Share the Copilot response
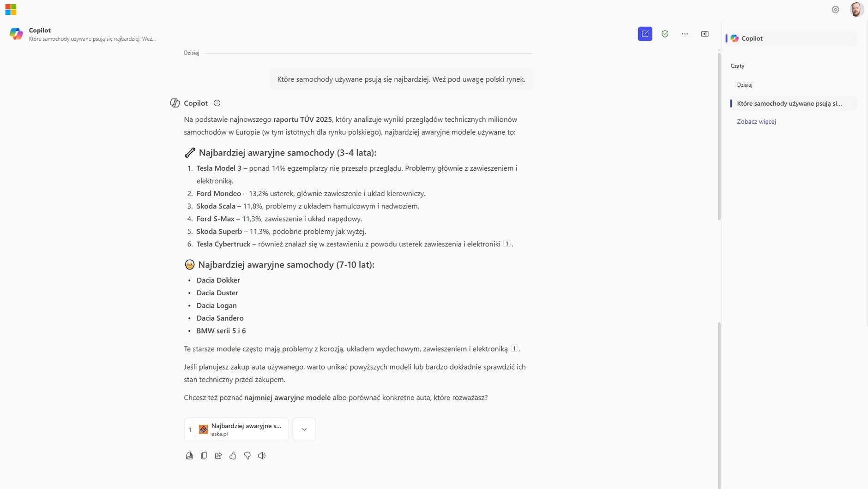868x489 pixels. tap(218, 455)
